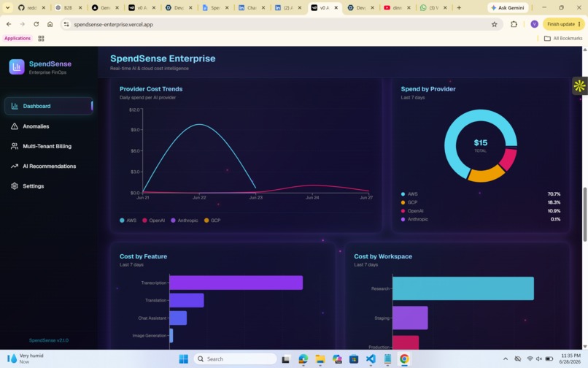Click the Finish update button
The image size is (588, 368).
click(x=564, y=24)
